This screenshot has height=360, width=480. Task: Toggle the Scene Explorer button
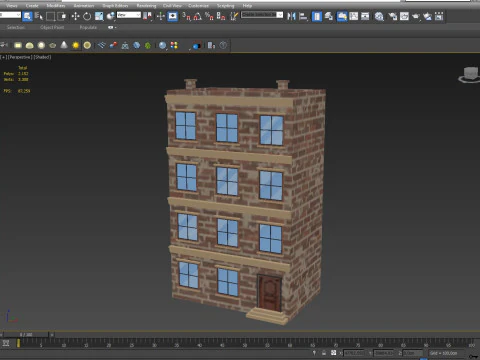(317, 16)
